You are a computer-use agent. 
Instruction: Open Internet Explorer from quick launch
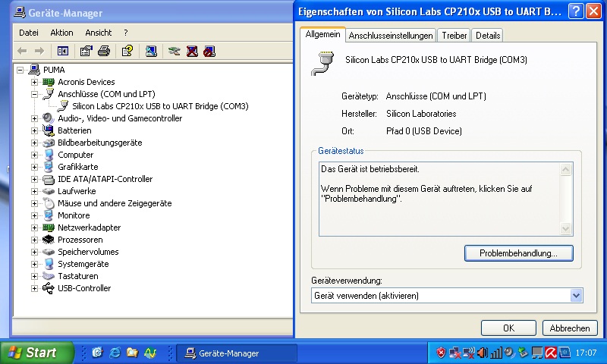(115, 353)
